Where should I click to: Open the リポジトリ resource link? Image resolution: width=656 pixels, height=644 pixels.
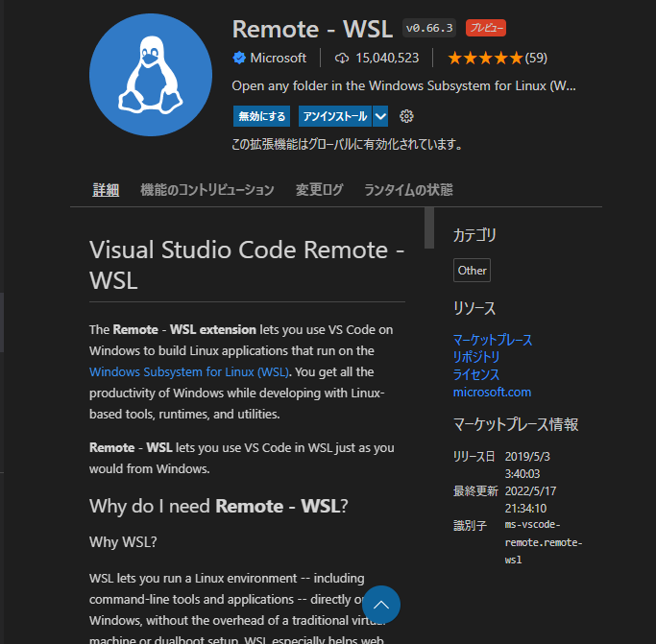tap(476, 357)
